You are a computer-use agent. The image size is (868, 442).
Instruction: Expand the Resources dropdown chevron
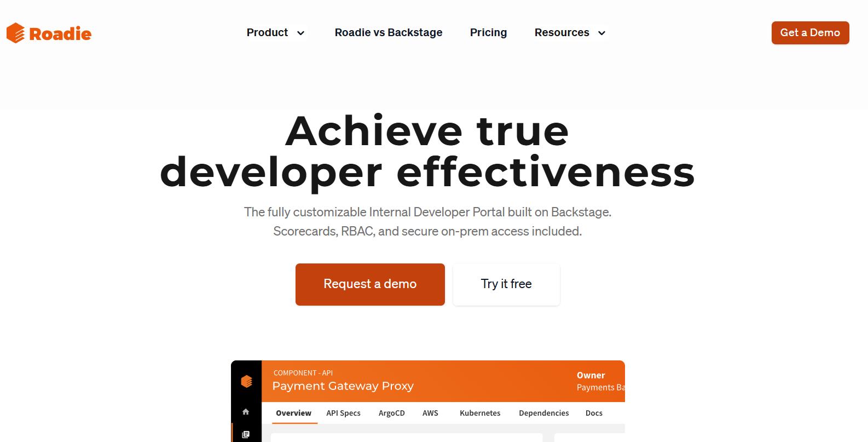pos(601,33)
